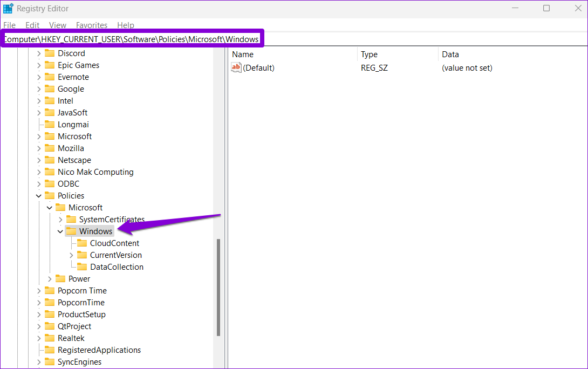
Task: Select the QtProject folder icon
Action: [50, 326]
